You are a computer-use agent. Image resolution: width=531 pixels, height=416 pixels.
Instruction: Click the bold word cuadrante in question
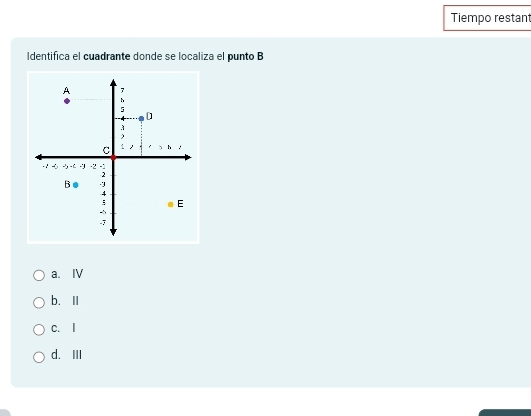[x=107, y=56]
